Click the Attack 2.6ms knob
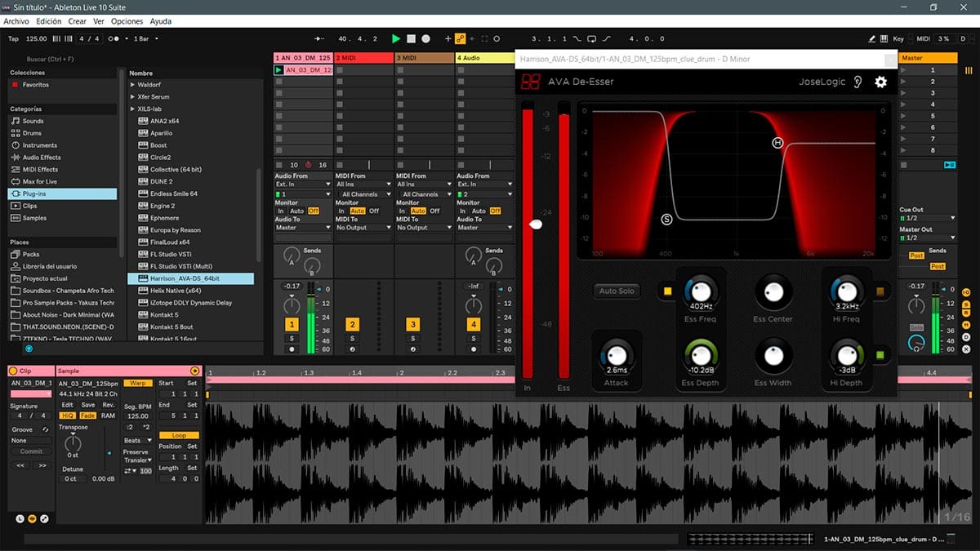The width and height of the screenshot is (980, 551). [617, 354]
